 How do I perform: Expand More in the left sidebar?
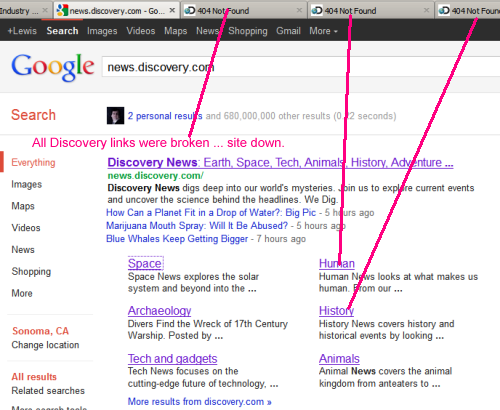22,293
